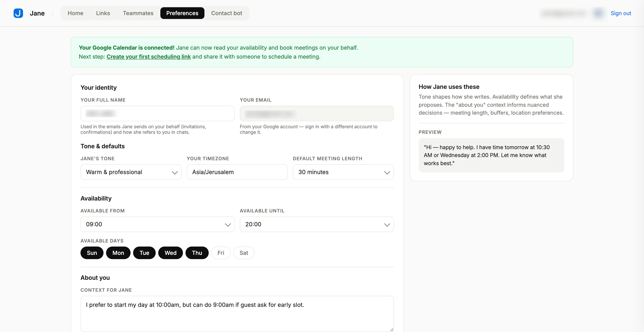Image resolution: width=644 pixels, height=332 pixels.
Task: Click the Your Google Calendar is connected text
Action: [126, 48]
